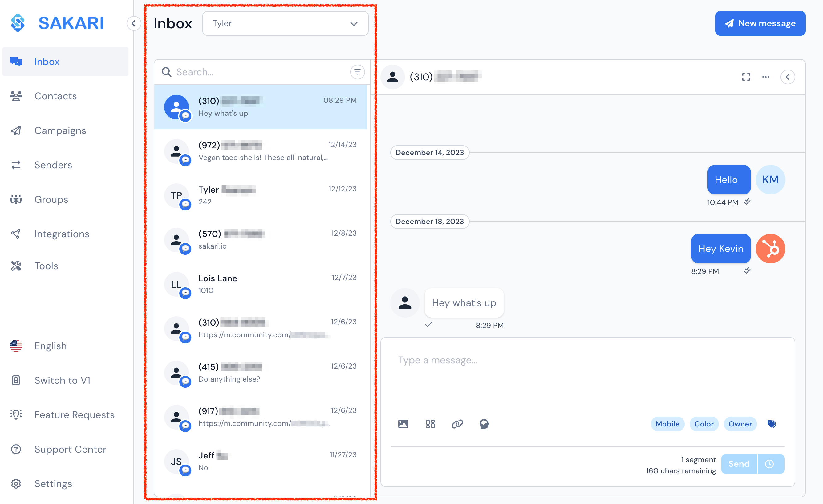Expand the conversation to fullscreen view
823x504 pixels.
tap(745, 77)
